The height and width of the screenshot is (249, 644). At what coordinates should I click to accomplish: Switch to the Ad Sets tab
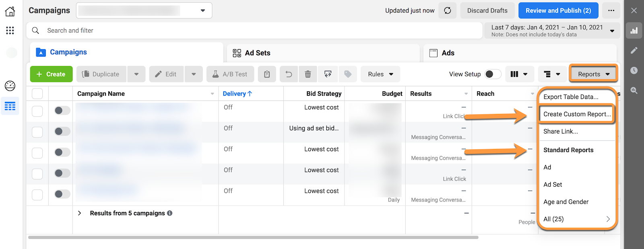point(258,53)
